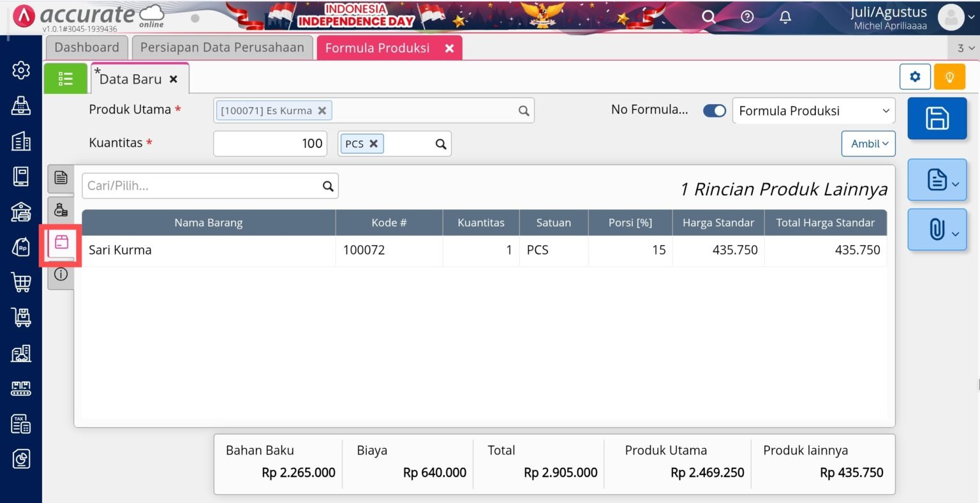This screenshot has height=503, width=980.
Task: Click the lightbulb tips button
Action: (949, 76)
